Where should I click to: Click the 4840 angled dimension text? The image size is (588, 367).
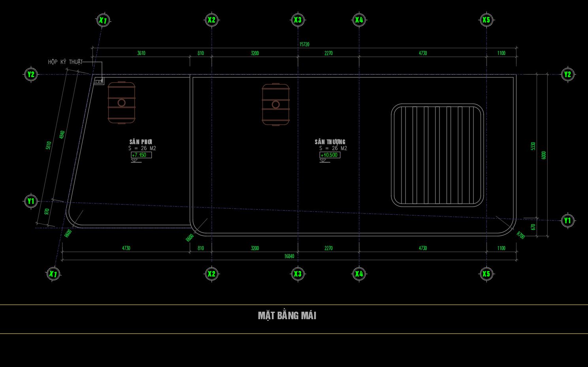click(62, 134)
